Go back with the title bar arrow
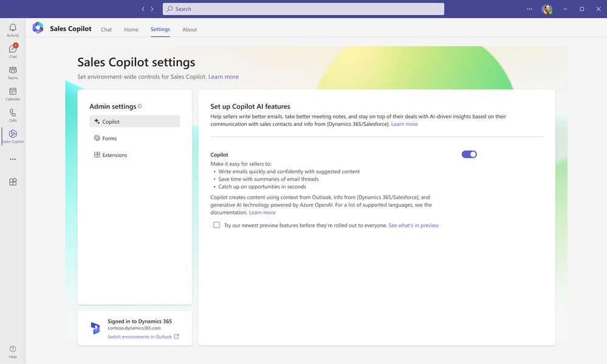The height and width of the screenshot is (364, 607). point(143,9)
